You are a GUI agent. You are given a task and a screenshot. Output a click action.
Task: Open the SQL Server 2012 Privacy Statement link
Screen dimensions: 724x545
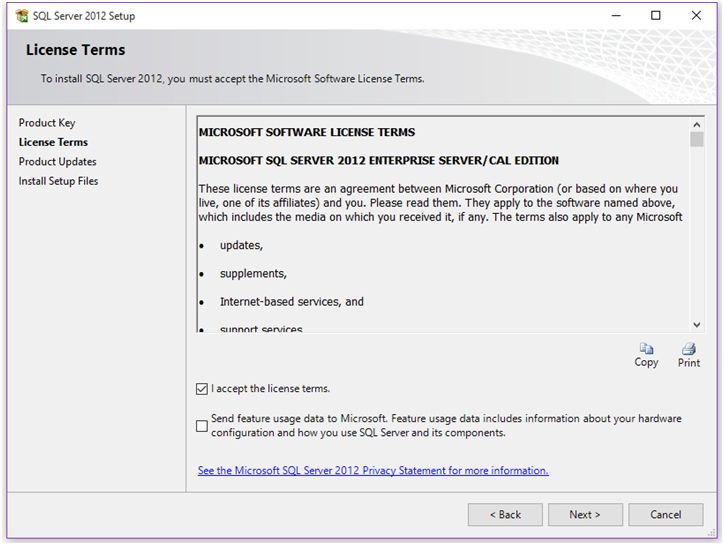pyautogui.click(x=373, y=470)
